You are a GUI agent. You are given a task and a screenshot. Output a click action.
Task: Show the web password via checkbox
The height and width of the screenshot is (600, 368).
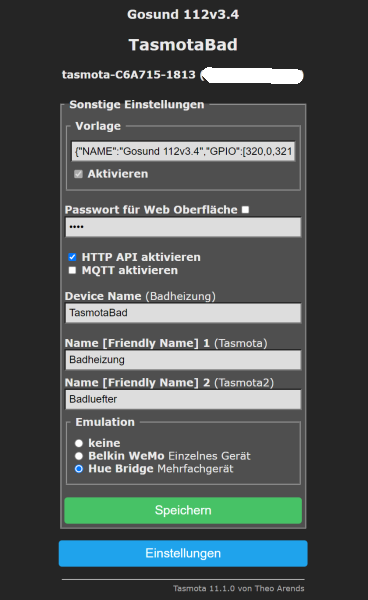click(246, 210)
